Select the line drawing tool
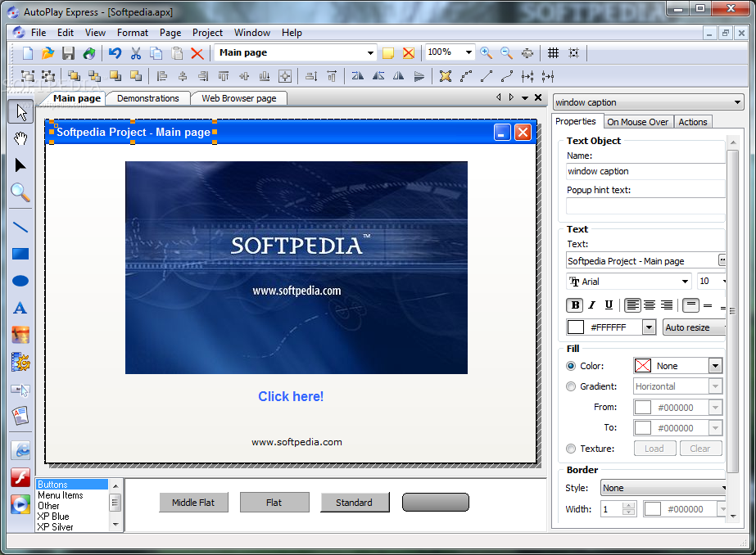This screenshot has width=756, height=555. pyautogui.click(x=20, y=227)
